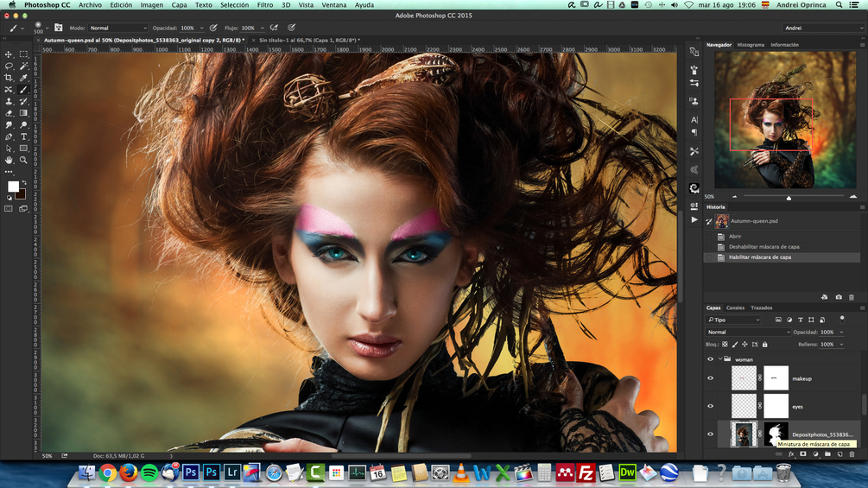Select the Horizontal Type tool
Image resolution: width=868 pixels, height=488 pixels.
click(x=24, y=136)
